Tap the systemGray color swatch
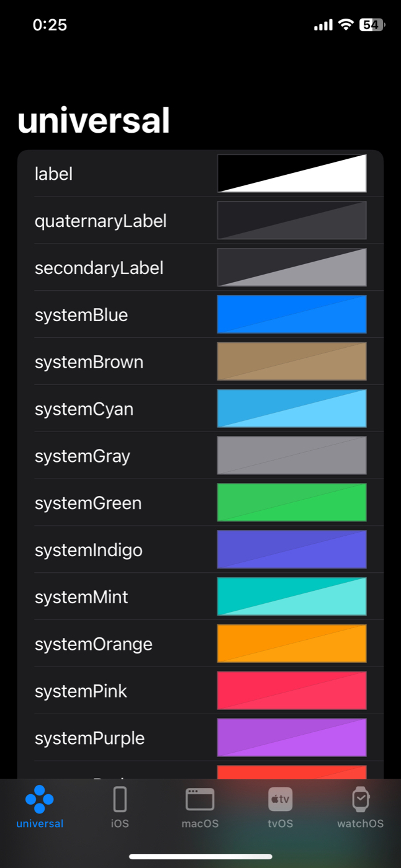Screen dimensions: 401x868 pyautogui.click(x=292, y=455)
